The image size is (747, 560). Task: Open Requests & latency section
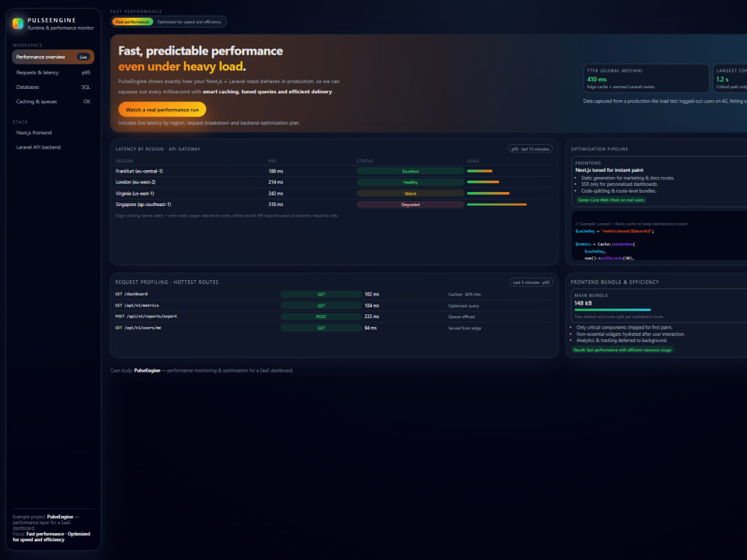pyautogui.click(x=53, y=72)
